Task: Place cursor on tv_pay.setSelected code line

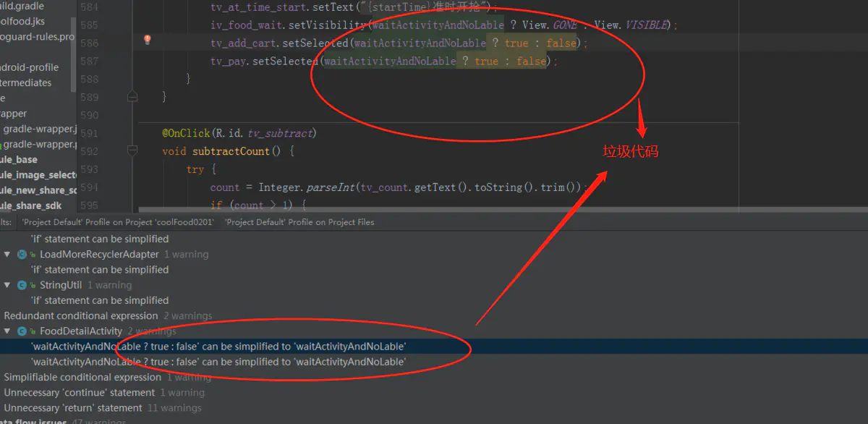Action: 384,62
